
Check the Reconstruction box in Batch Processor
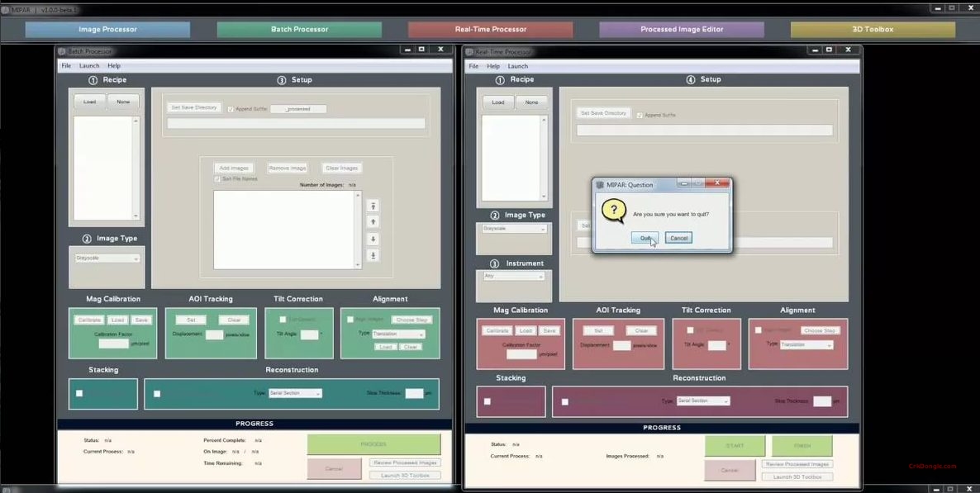coord(157,394)
